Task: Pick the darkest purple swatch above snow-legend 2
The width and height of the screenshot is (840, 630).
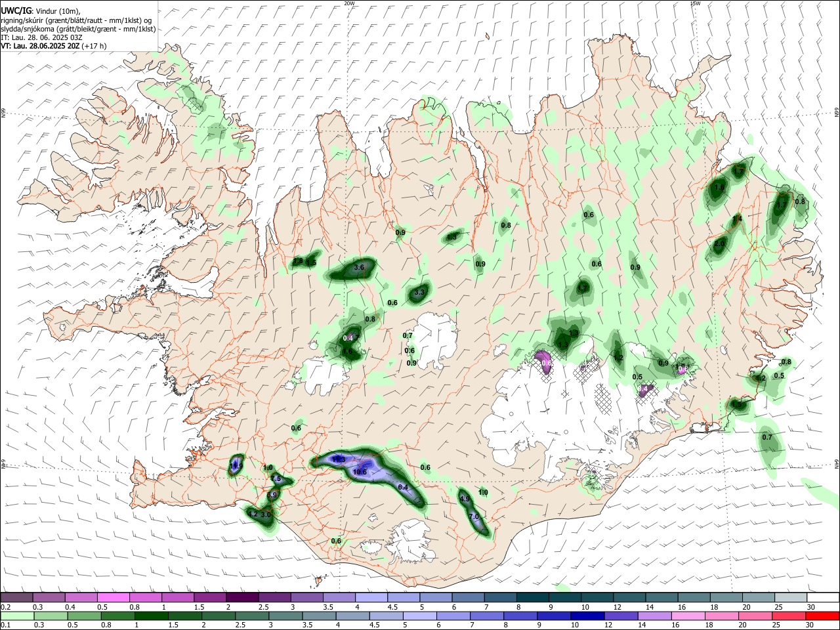Action: (242, 598)
